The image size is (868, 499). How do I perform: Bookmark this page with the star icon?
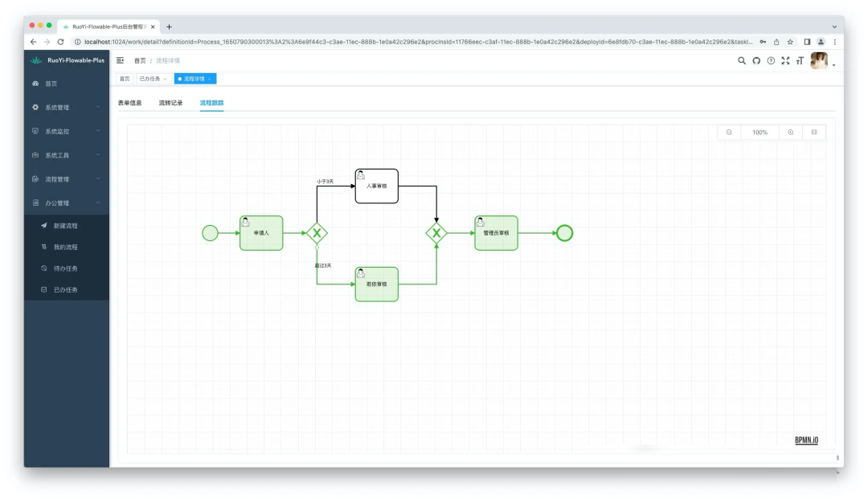pyautogui.click(x=790, y=42)
